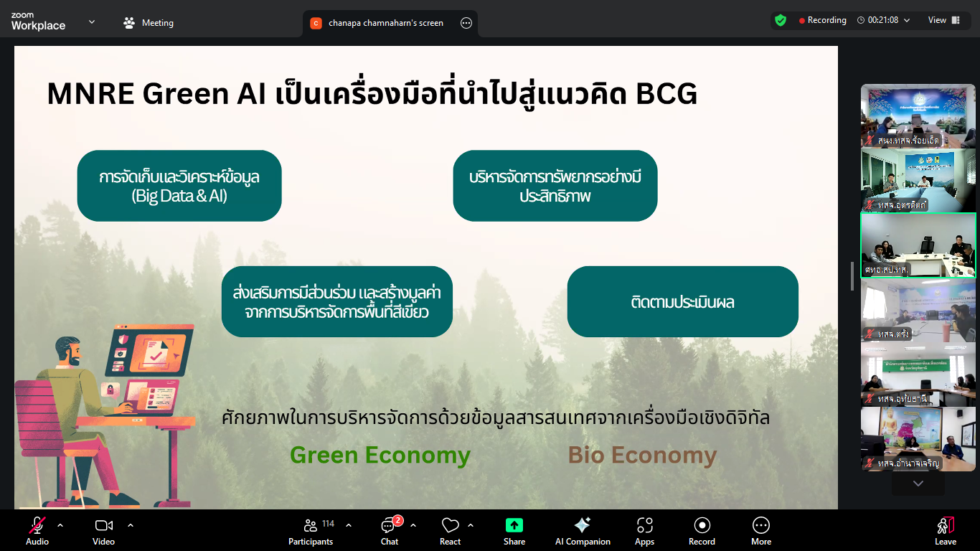Select chanapa chamnaharn's screen tab

[385, 23]
